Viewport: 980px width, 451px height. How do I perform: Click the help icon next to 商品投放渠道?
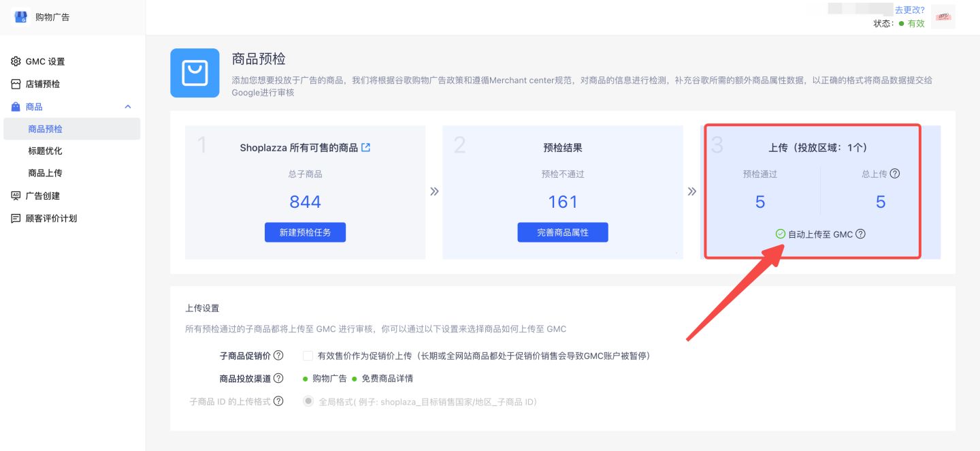pyautogui.click(x=279, y=378)
